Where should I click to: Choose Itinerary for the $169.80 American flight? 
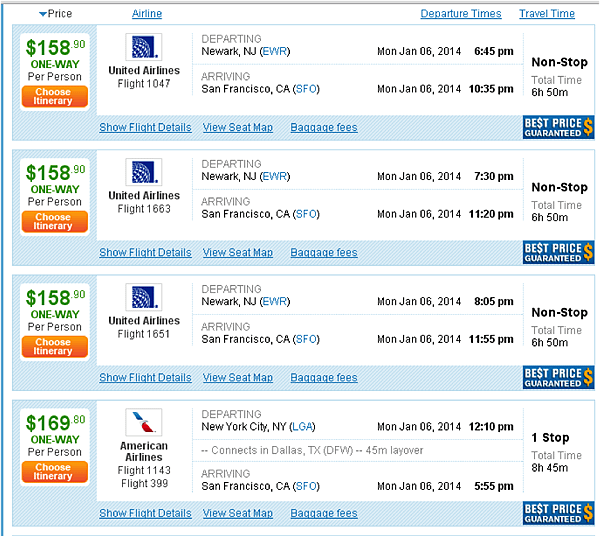pos(55,472)
